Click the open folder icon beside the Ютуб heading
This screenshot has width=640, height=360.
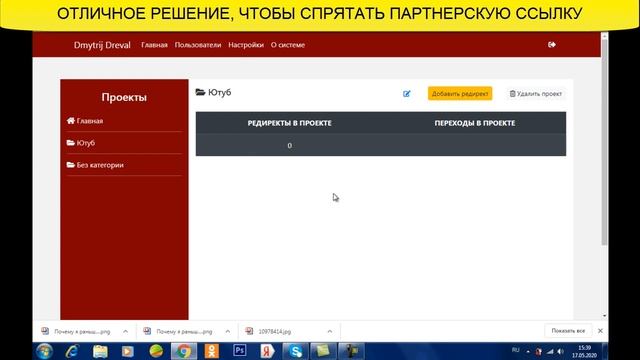[200, 92]
